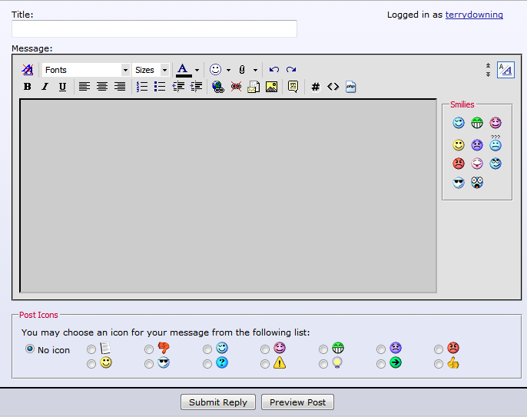Toggle Italic formatting
527x420 pixels.
(x=45, y=87)
